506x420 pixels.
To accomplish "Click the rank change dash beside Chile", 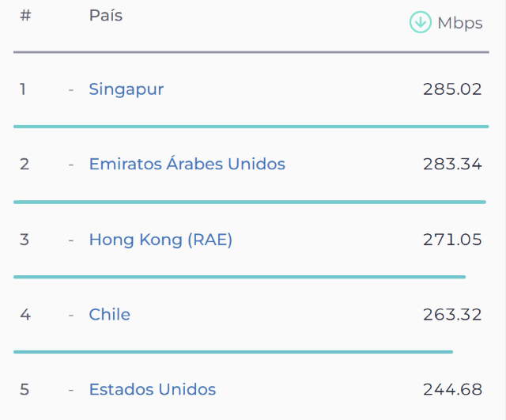I will click(71, 315).
